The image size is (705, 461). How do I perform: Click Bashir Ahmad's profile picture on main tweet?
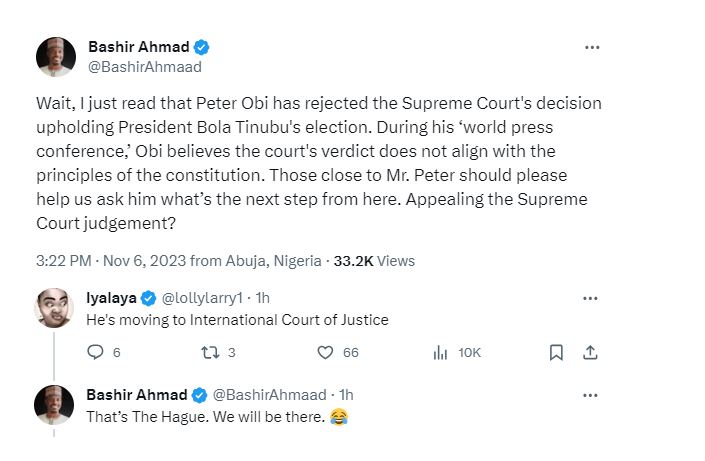(56, 57)
